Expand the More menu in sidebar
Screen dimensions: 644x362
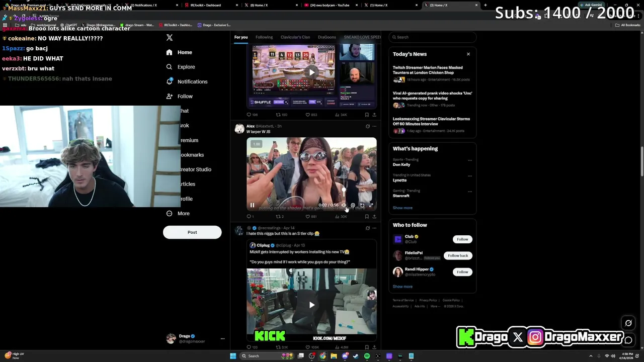click(x=178, y=214)
